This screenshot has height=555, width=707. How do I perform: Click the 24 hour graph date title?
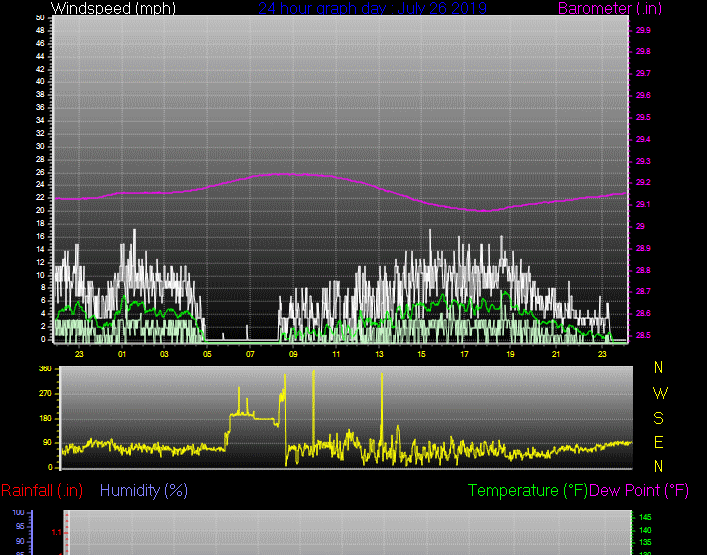click(x=372, y=9)
